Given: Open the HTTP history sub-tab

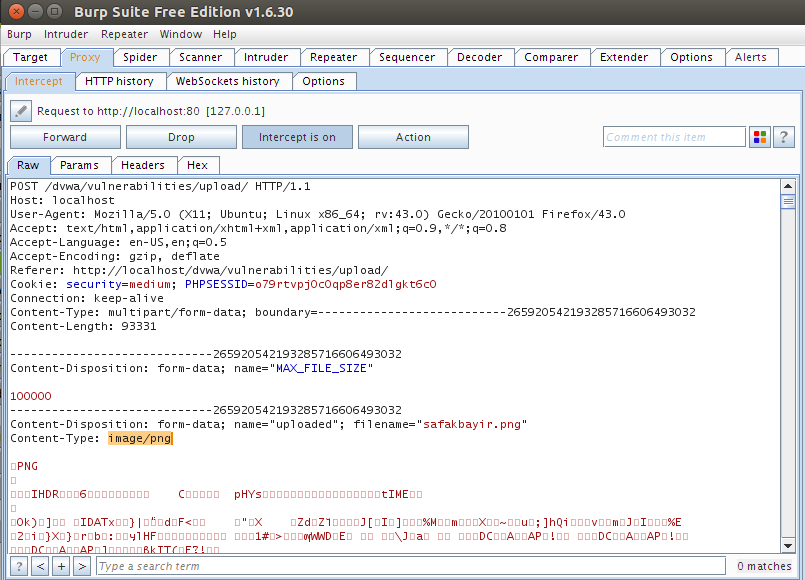Looking at the screenshot, I should 120,81.
